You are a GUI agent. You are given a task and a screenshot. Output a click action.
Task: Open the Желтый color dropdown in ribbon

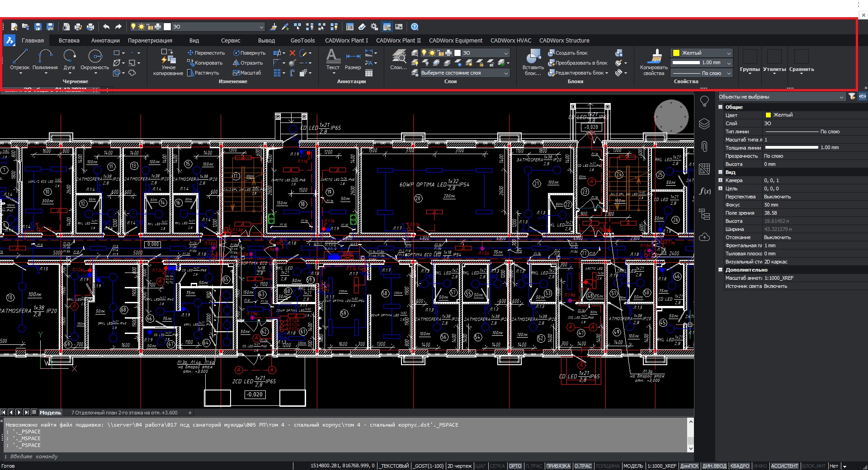click(x=701, y=53)
